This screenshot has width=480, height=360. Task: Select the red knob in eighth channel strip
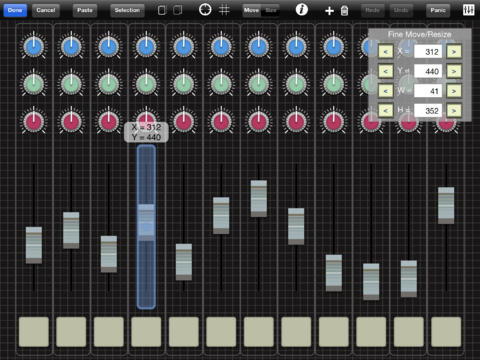pyautogui.click(x=296, y=121)
